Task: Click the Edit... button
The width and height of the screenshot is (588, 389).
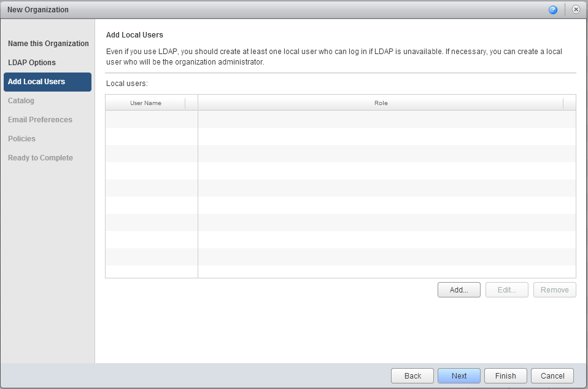Action: pos(506,290)
